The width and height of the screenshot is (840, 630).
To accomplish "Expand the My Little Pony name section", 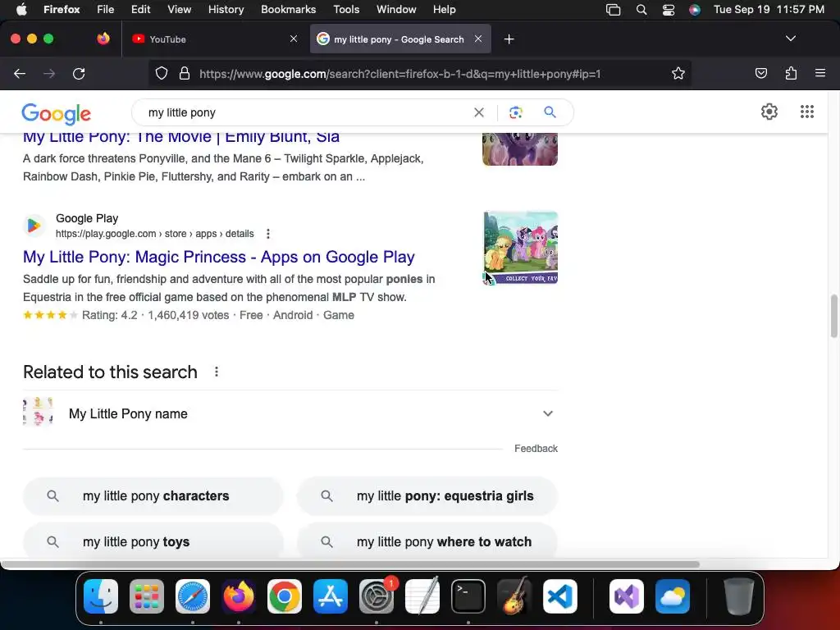I will (547, 413).
